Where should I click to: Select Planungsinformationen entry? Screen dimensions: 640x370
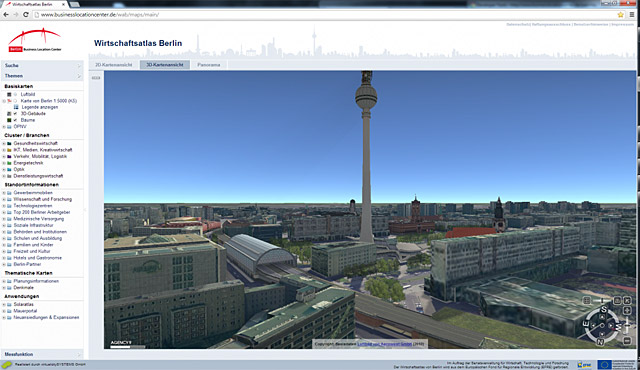(36, 281)
